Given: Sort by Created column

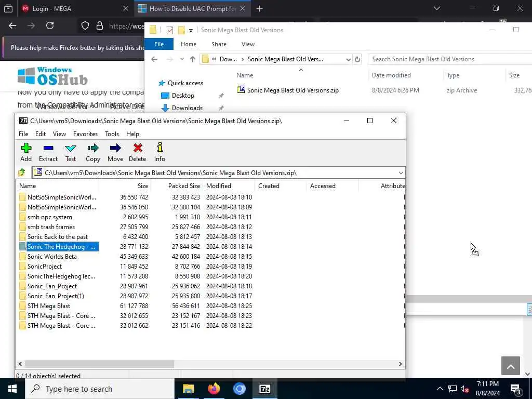Looking at the screenshot, I should pos(281,186).
